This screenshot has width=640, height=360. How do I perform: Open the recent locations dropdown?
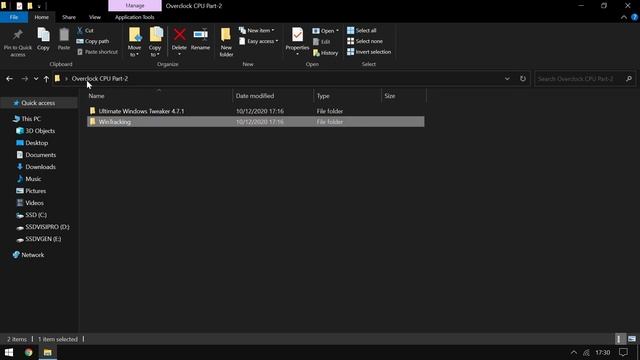[x=36, y=79]
